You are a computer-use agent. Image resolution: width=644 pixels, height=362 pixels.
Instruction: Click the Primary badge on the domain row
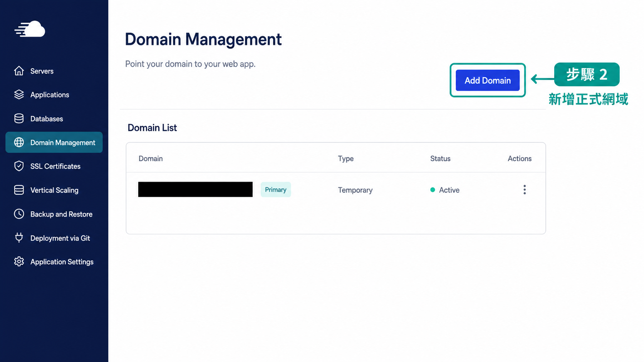(276, 190)
